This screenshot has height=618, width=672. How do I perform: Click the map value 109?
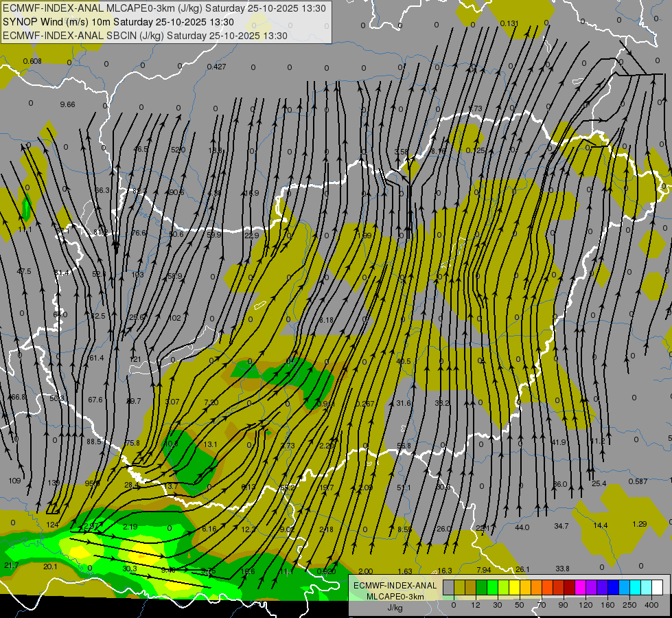[14, 481]
